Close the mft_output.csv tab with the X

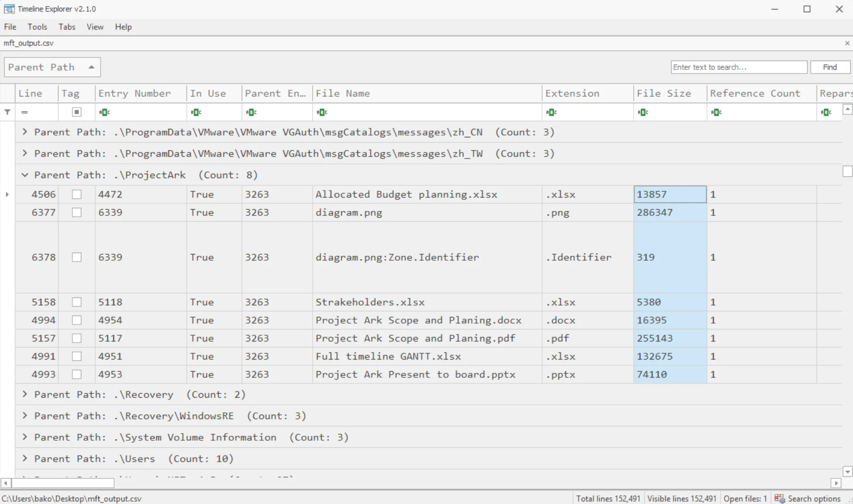(847, 43)
